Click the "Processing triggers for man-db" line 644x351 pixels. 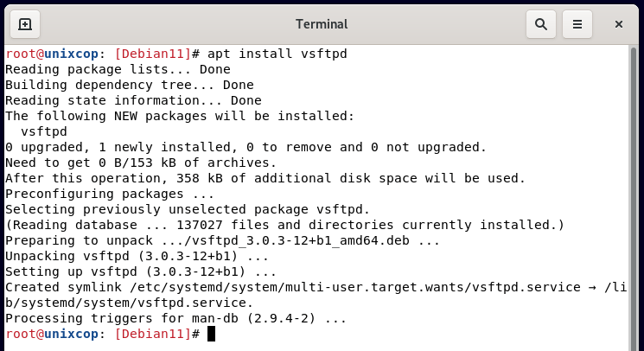175,318
